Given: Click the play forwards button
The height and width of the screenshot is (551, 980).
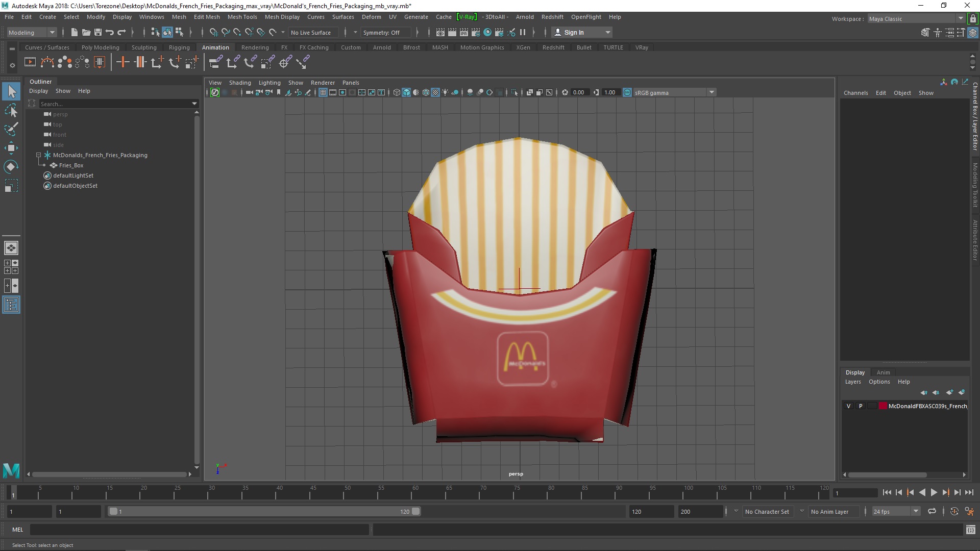Looking at the screenshot, I should click(934, 492).
